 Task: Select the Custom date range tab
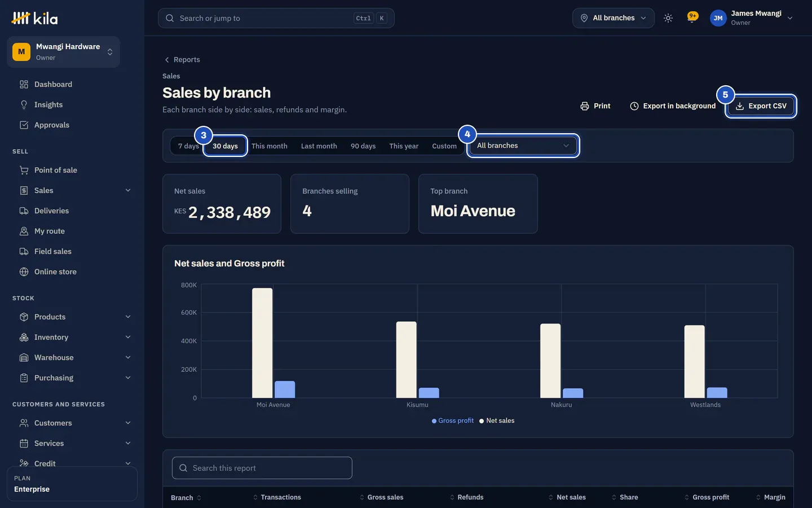coord(444,146)
